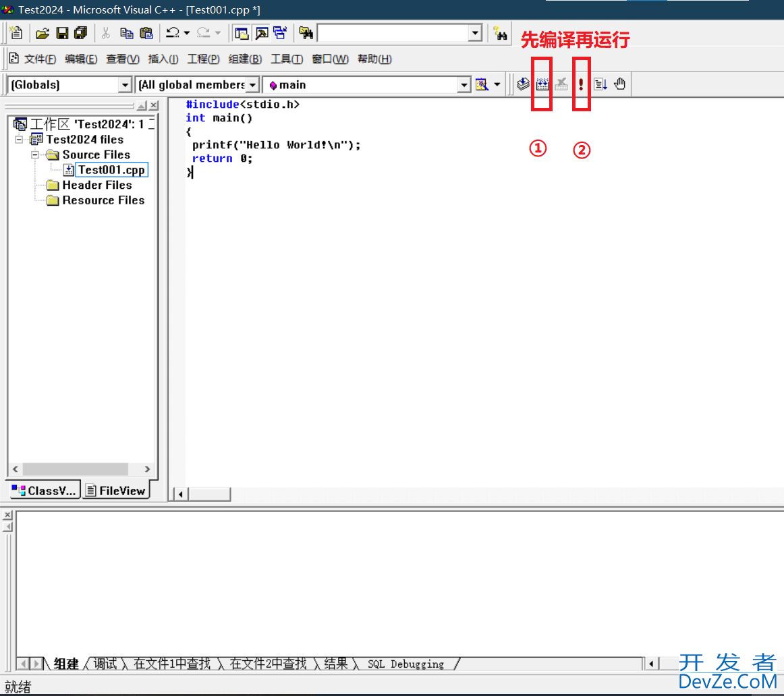Compile the file with the Compile icon

pos(523,84)
